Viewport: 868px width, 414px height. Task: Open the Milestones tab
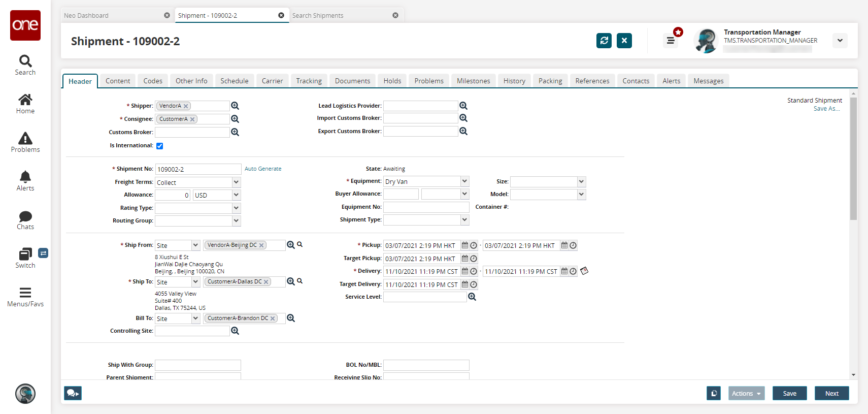[x=473, y=81]
